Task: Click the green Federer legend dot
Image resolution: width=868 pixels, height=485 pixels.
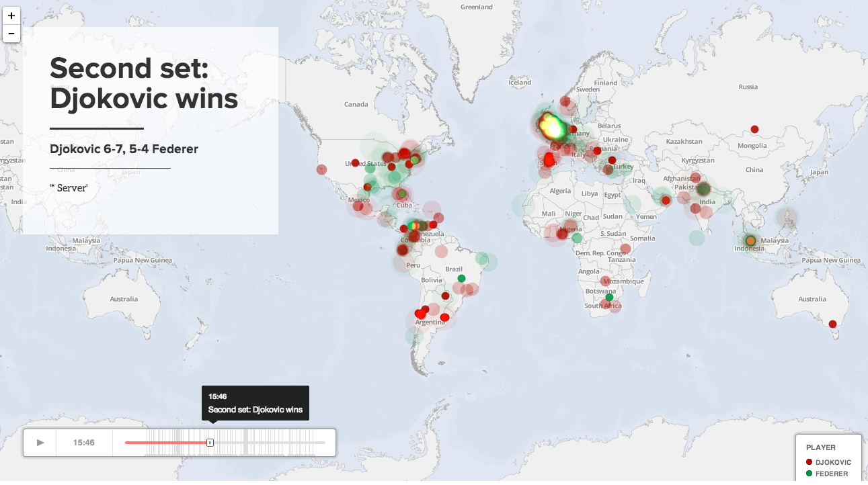Action: [809, 474]
